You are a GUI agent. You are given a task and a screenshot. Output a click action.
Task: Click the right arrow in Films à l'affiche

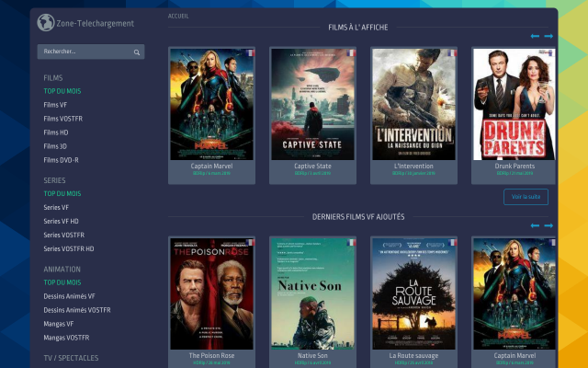[x=548, y=36]
